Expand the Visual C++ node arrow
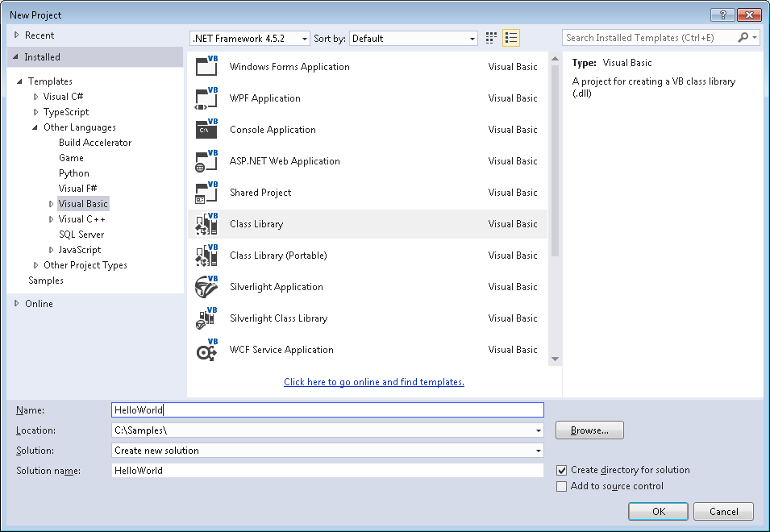 (51, 219)
